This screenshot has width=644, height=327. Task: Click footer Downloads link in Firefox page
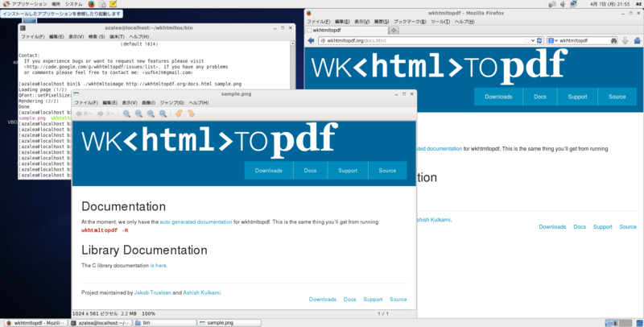click(x=552, y=227)
